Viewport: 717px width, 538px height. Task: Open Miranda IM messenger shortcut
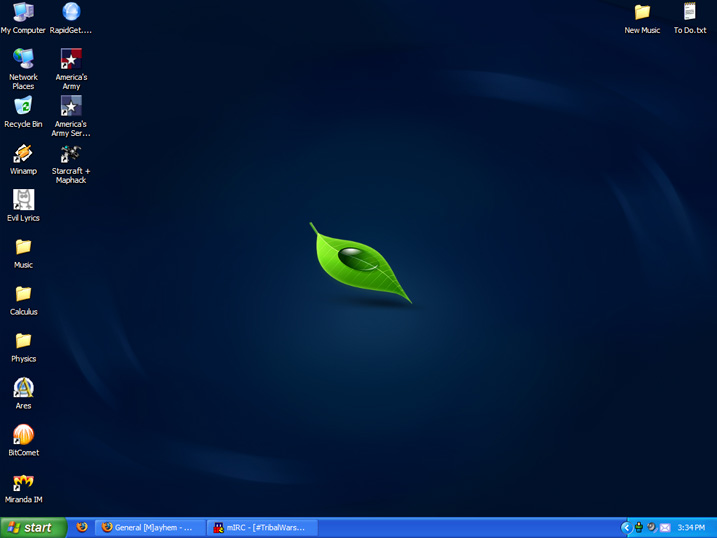tap(23, 488)
